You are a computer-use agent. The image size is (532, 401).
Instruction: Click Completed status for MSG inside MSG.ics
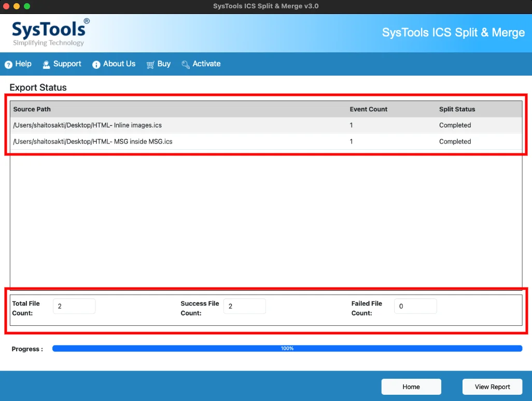[x=455, y=141]
